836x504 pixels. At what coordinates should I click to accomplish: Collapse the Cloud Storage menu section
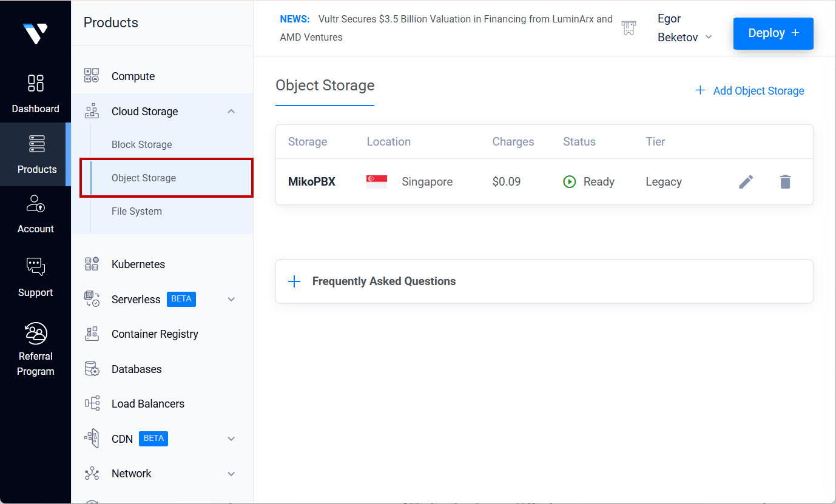(x=231, y=112)
